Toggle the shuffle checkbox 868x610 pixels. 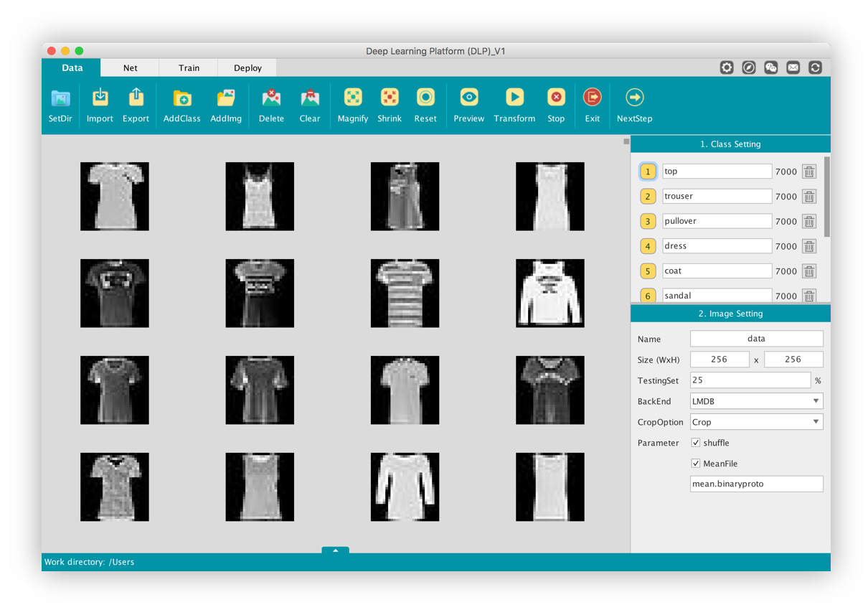695,443
